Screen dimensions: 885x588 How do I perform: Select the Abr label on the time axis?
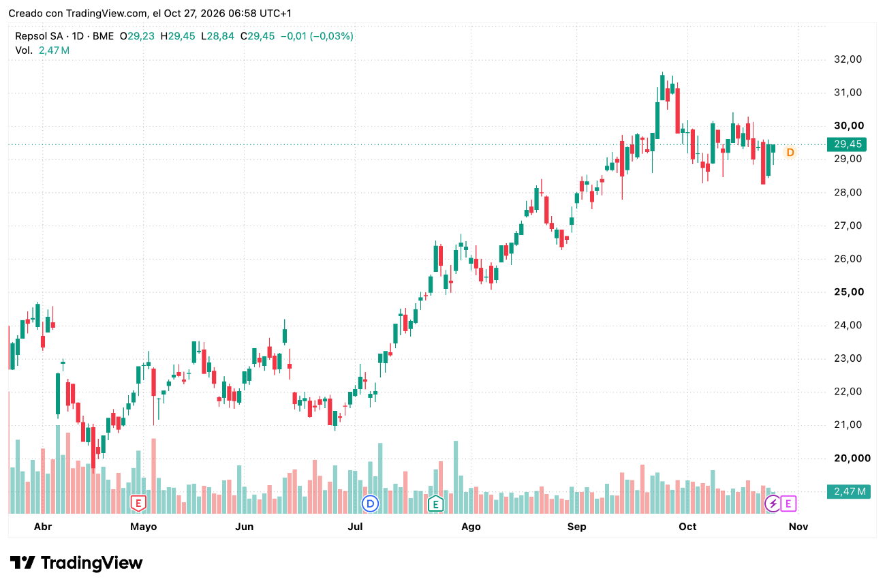[x=43, y=527]
